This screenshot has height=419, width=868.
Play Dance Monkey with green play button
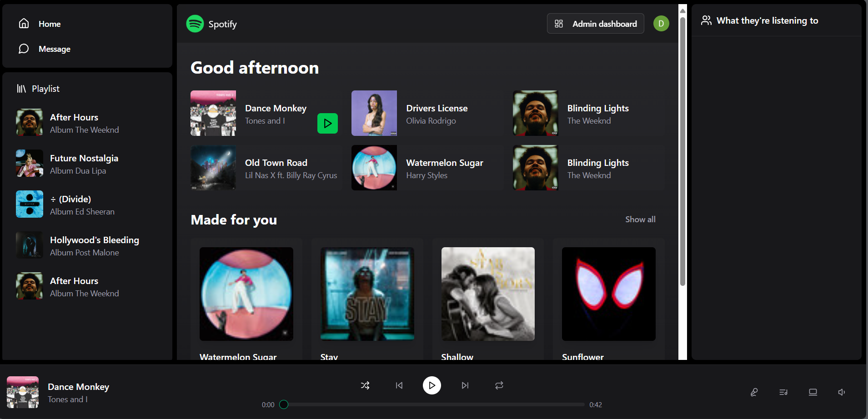(327, 123)
